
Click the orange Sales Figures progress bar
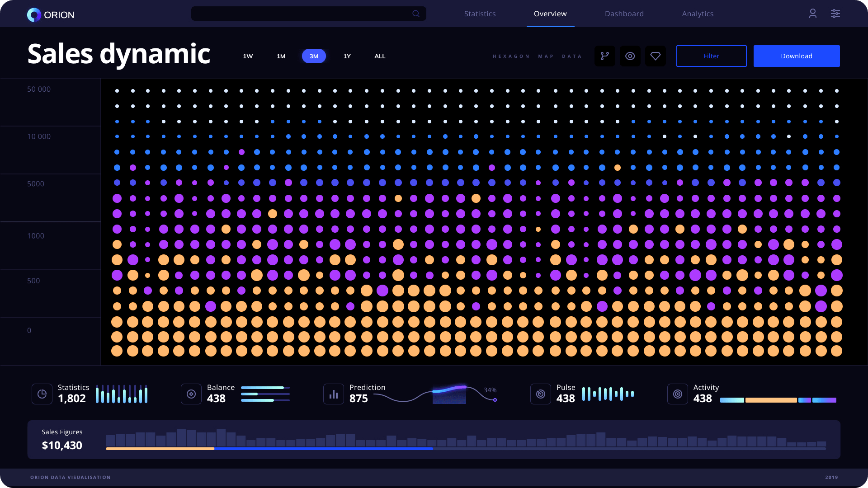[160, 449]
